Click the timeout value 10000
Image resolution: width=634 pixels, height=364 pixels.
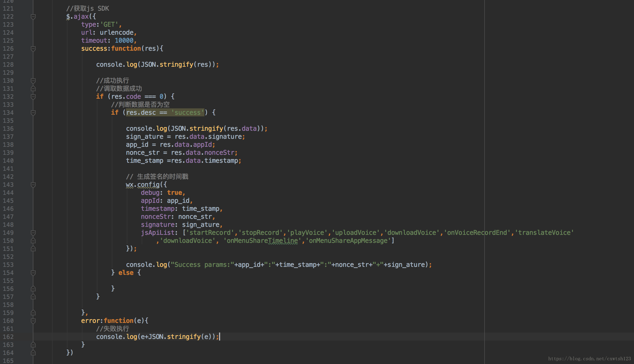coord(124,41)
